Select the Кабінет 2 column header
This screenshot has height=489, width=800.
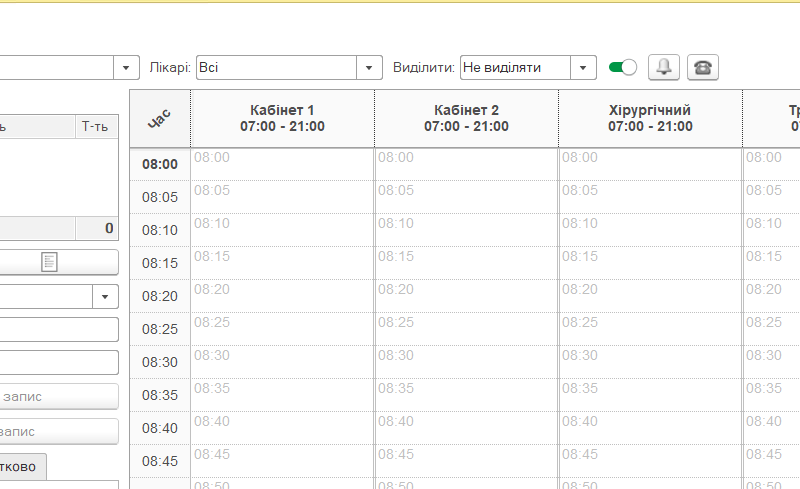[x=466, y=118]
